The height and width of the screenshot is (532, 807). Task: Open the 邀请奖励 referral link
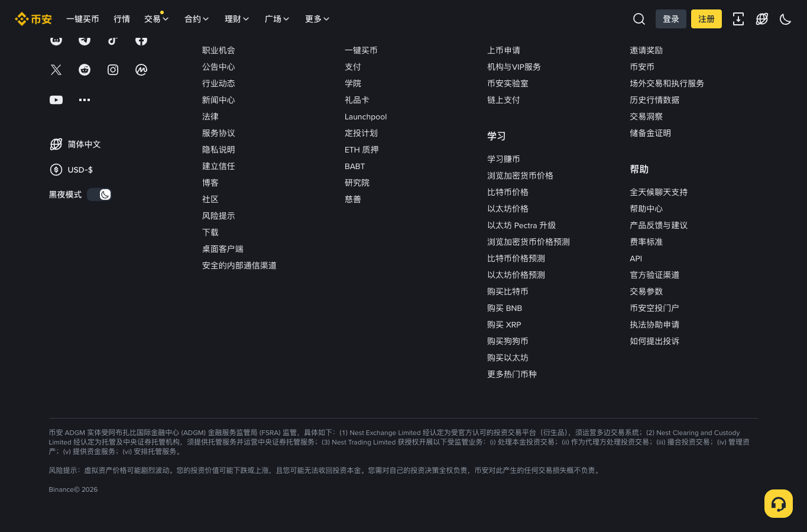click(646, 50)
